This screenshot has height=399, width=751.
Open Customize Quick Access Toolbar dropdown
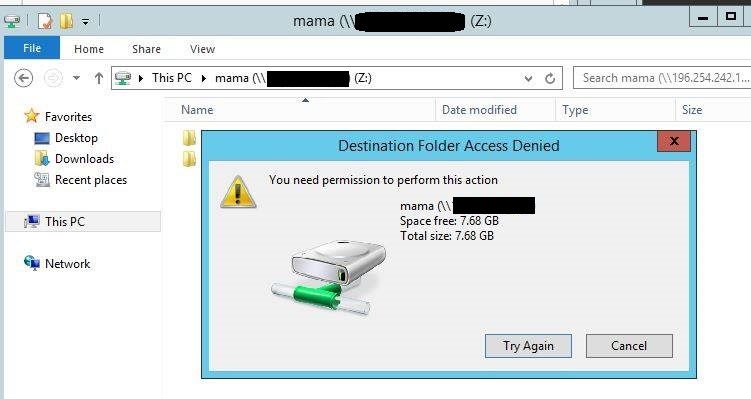click(x=85, y=22)
